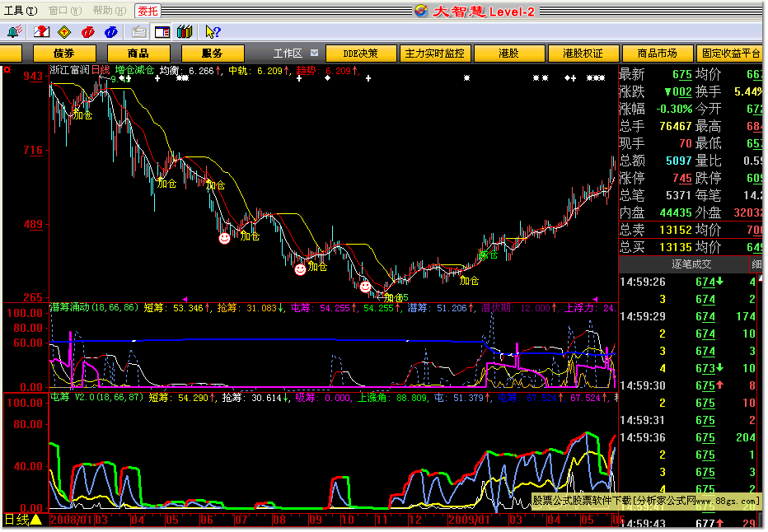Click the grayed briefcase toolbar icon
The width and height of the screenshot is (768, 532).
coord(139,32)
